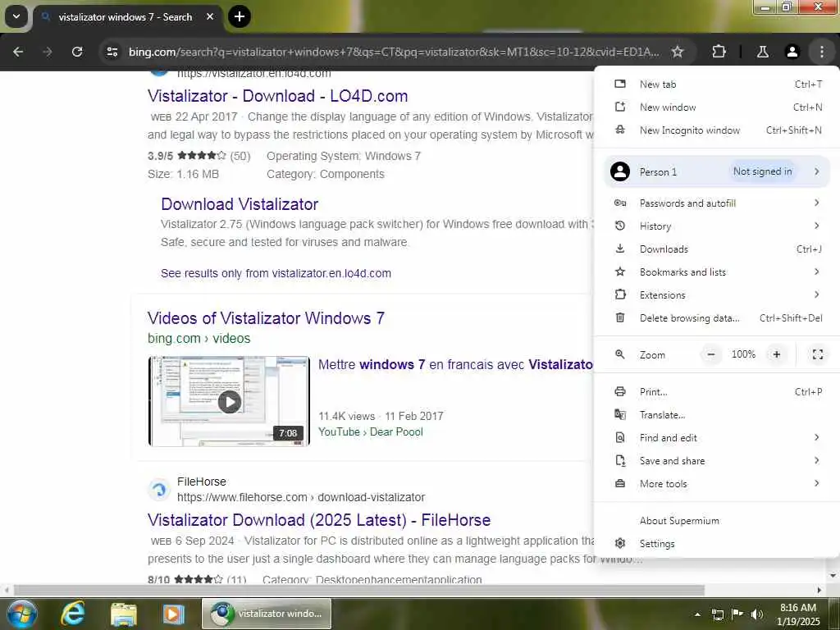Open Save and share submenu

coord(717,461)
